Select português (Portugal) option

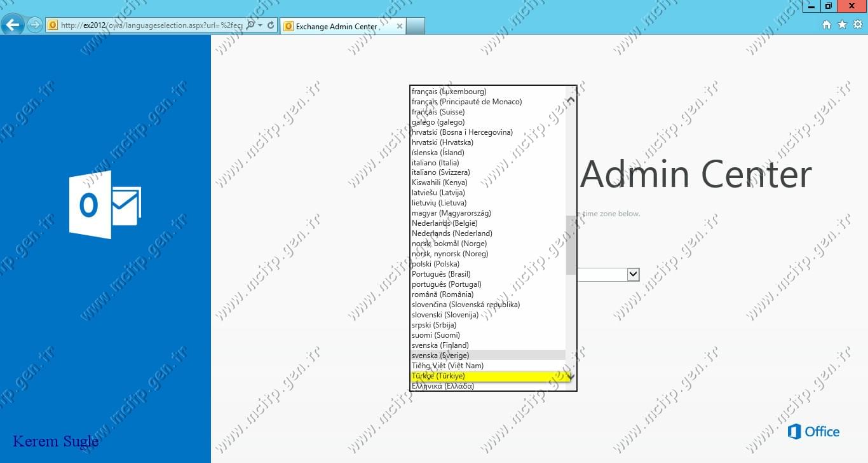pyautogui.click(x=488, y=284)
